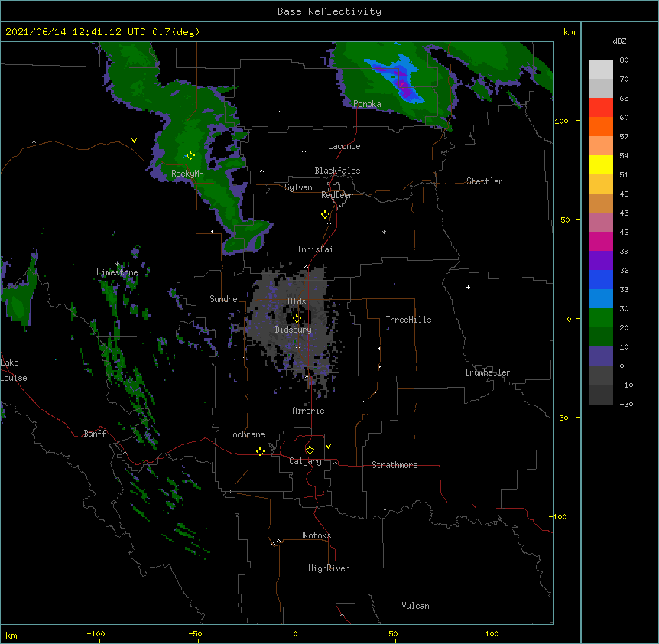Click the ThreeHills town label
659x644 pixels.
(x=408, y=320)
